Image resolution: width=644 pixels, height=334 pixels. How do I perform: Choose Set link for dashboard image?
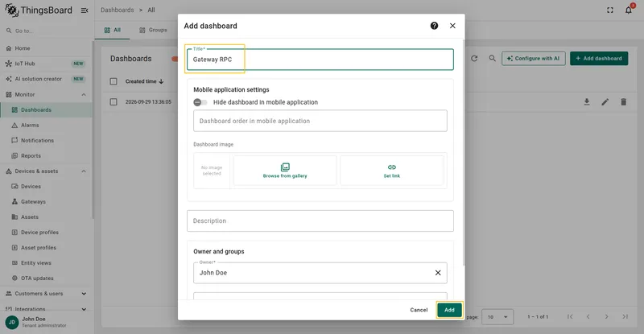(x=392, y=171)
